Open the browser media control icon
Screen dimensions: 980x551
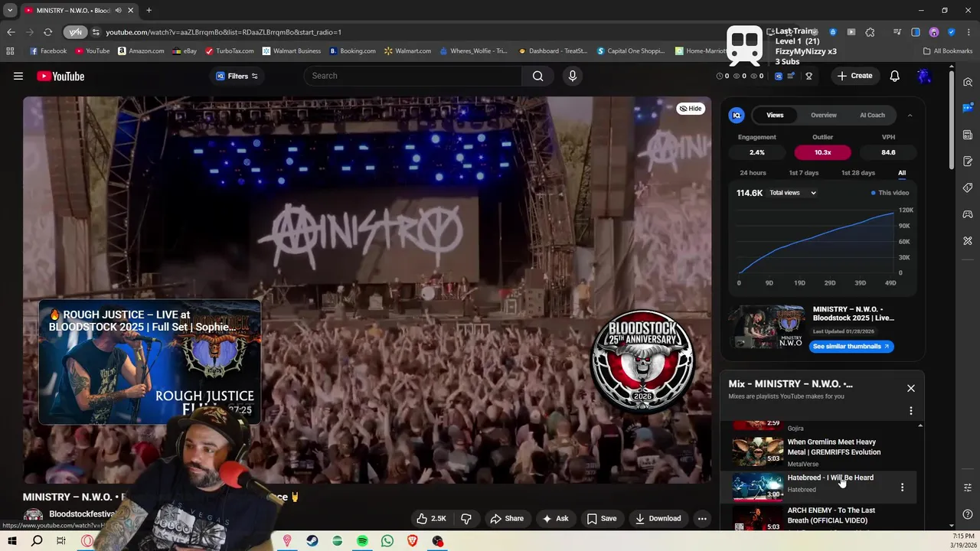[x=897, y=32]
